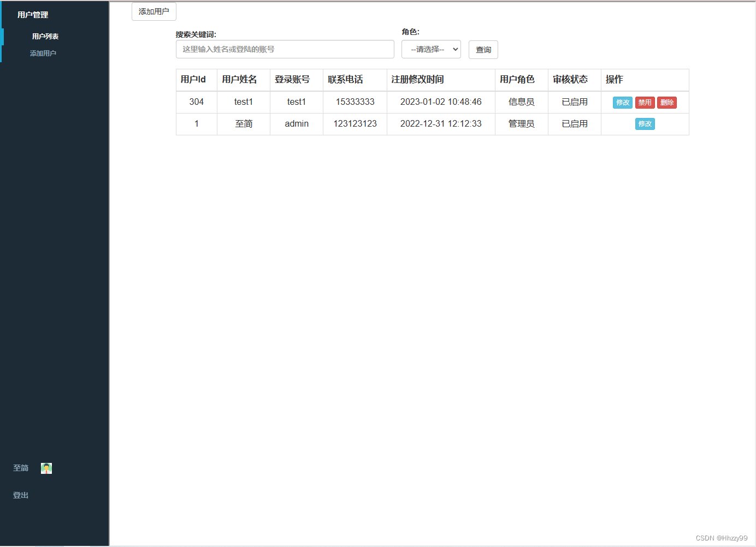Click 删除 button for user test1

pos(667,103)
